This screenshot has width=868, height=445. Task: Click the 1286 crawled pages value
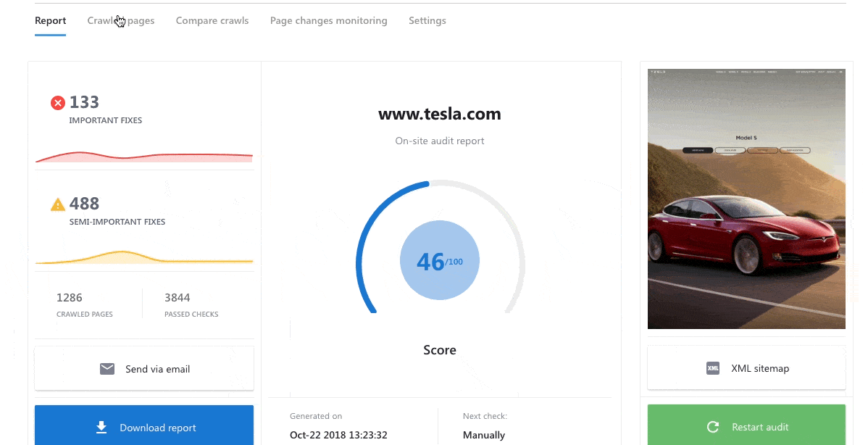click(70, 298)
